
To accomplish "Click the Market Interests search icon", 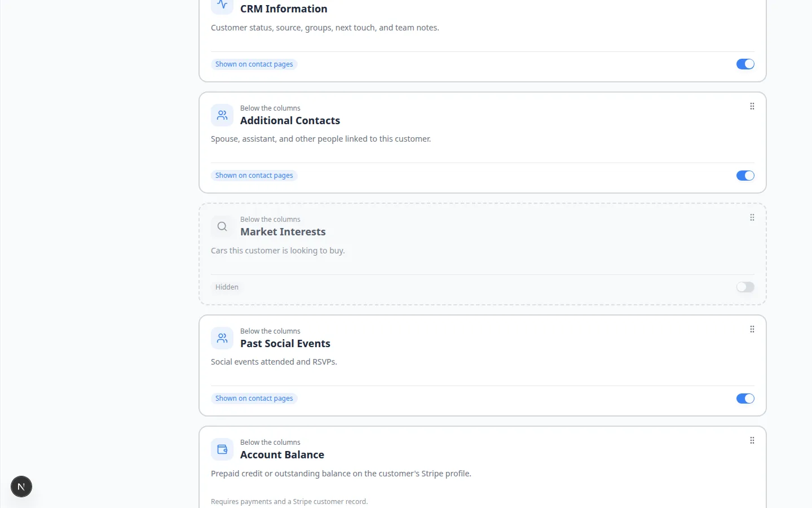I will click(222, 226).
